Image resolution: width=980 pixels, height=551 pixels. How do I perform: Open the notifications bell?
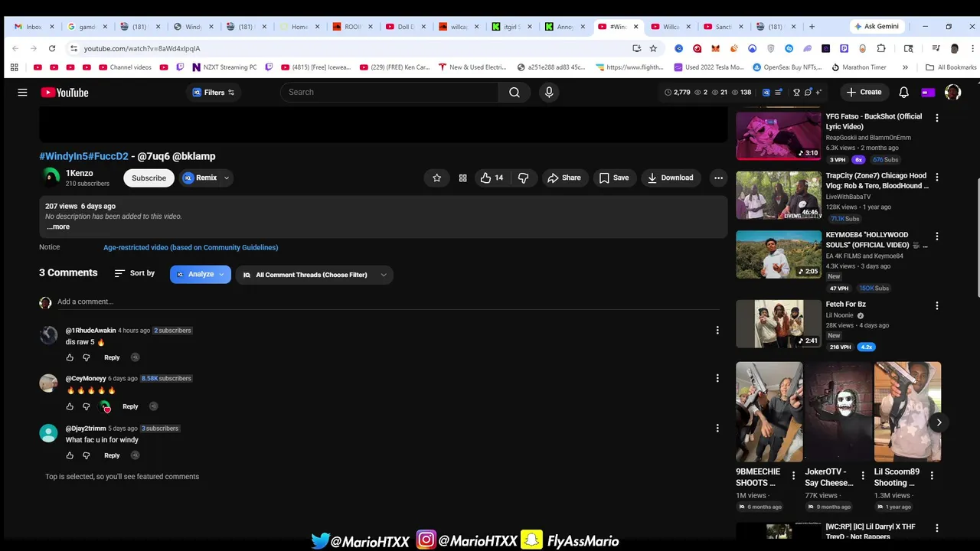point(903,92)
